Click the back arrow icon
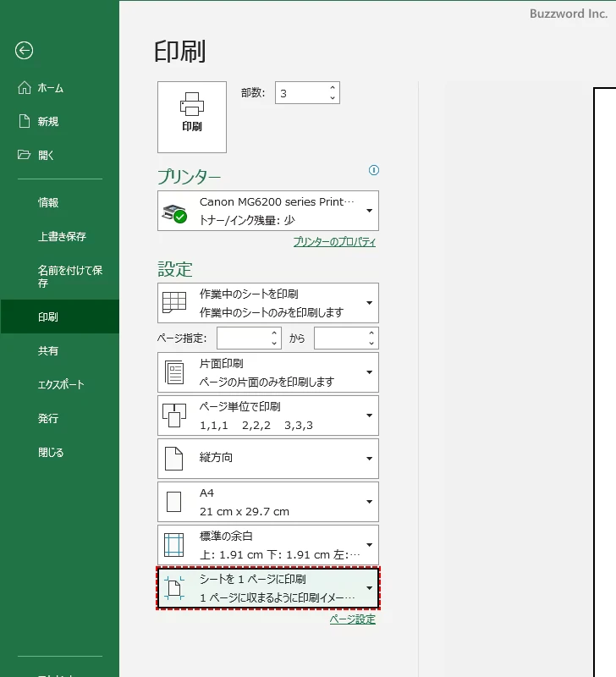Viewport: 616px width, 677px height. (x=24, y=51)
